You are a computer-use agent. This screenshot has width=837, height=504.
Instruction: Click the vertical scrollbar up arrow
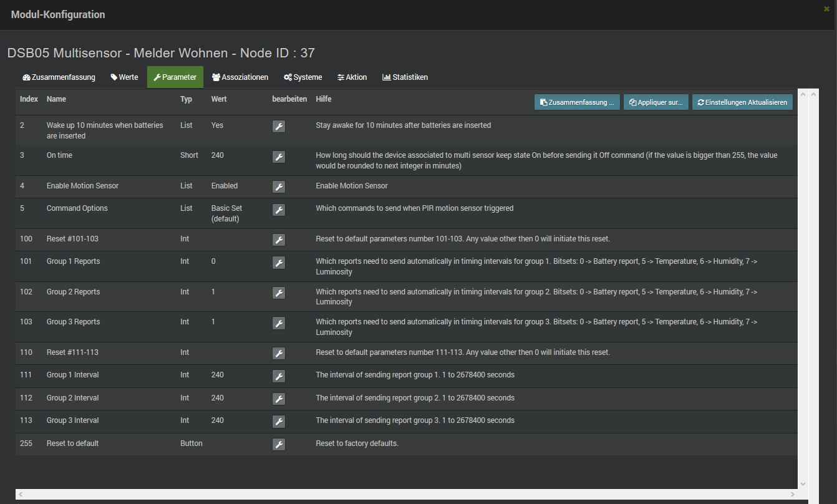803,95
